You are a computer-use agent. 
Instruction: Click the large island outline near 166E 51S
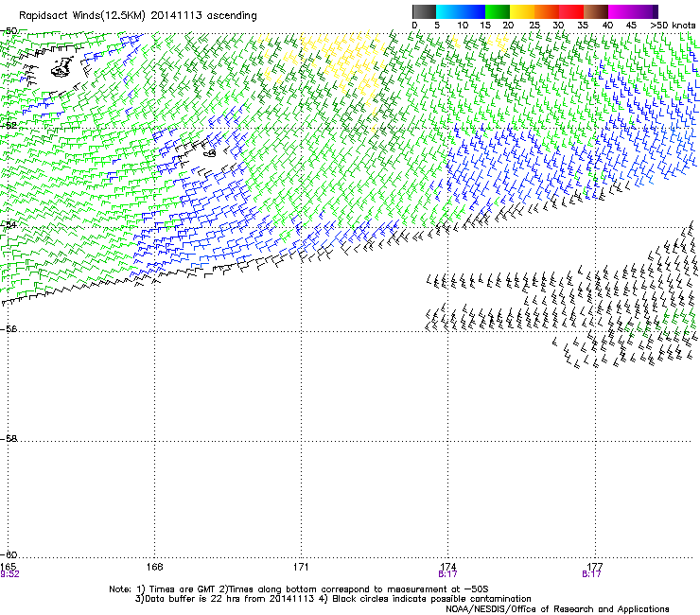(62, 66)
